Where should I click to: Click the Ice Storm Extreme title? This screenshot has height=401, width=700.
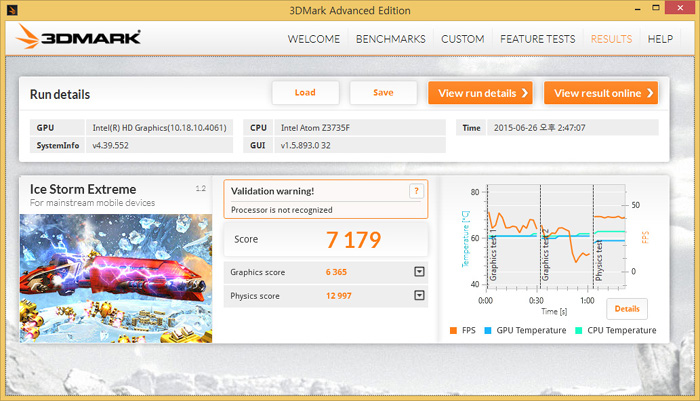(x=83, y=189)
